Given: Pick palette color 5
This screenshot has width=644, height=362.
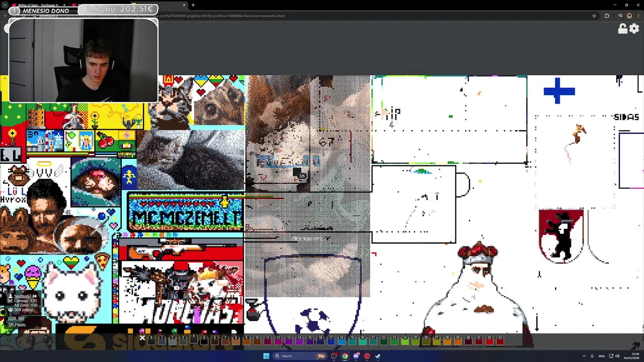Looking at the screenshot, I should pos(204,341).
